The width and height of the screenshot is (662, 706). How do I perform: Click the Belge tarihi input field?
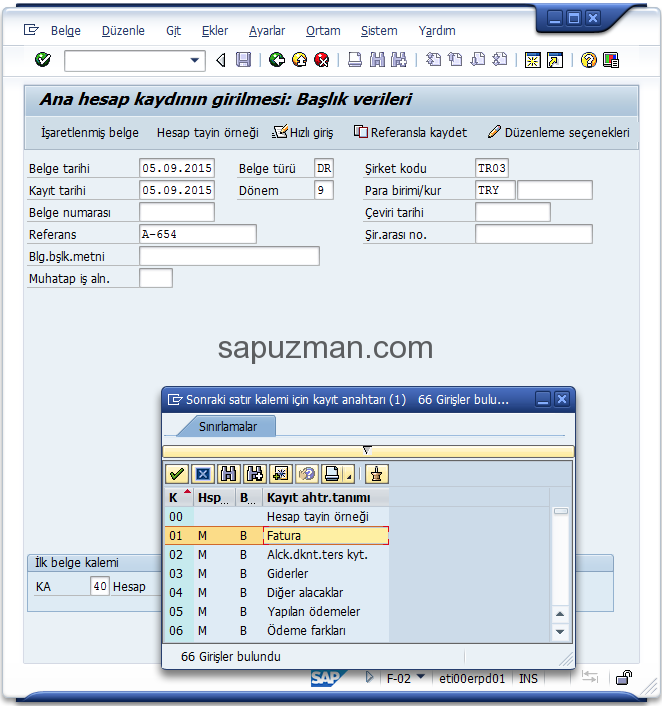[x=177, y=168]
